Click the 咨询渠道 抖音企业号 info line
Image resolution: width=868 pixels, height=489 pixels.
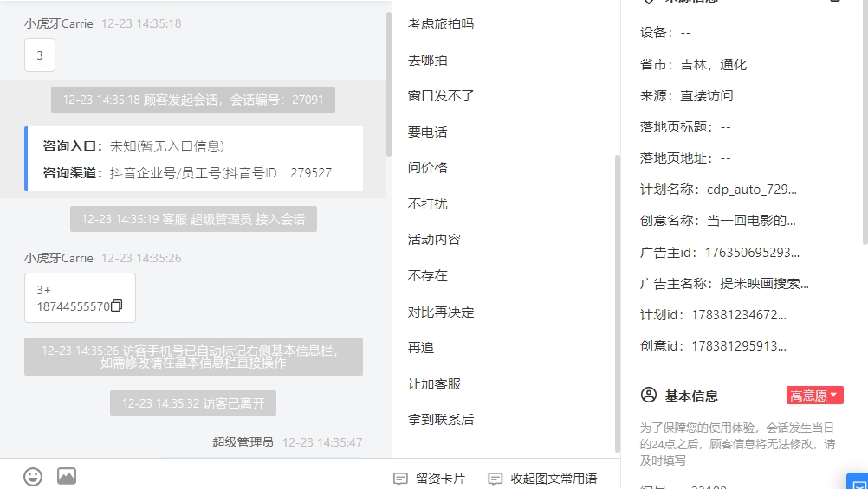[x=191, y=172]
